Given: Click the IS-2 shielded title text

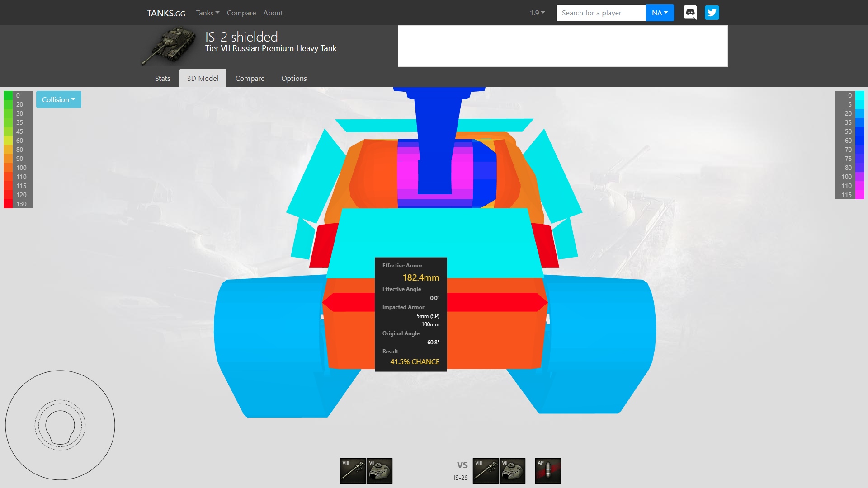Looking at the screenshot, I should [241, 37].
